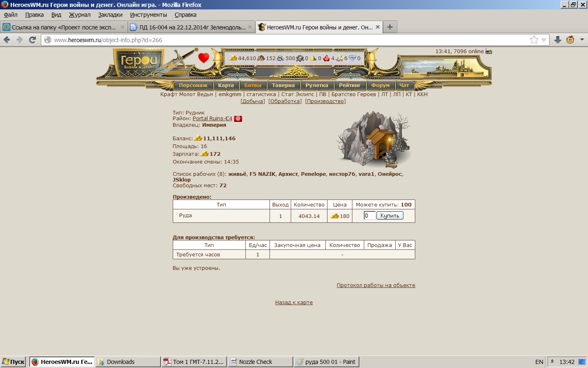Click the gold icon in price cell 180
The image size is (588, 368).
[x=335, y=216]
